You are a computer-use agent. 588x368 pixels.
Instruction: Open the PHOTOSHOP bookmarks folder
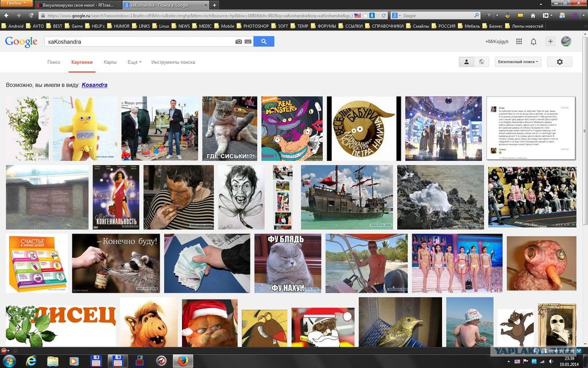tap(253, 26)
